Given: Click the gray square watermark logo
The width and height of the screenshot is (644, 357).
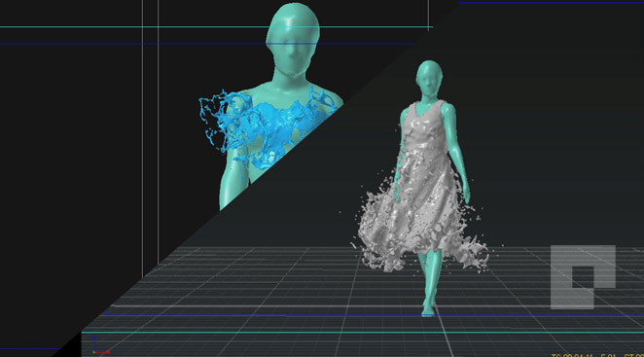Looking at the screenshot, I should (x=584, y=277).
